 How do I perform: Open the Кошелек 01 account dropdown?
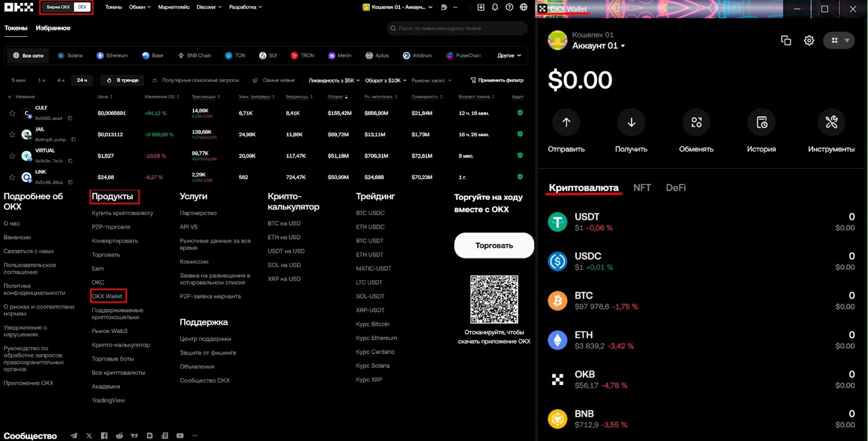pos(398,7)
